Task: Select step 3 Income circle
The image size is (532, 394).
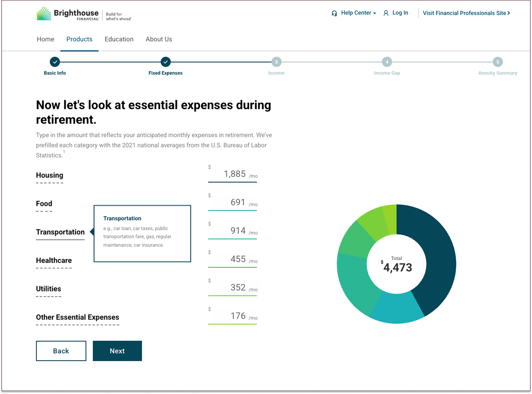Action: pyautogui.click(x=276, y=62)
